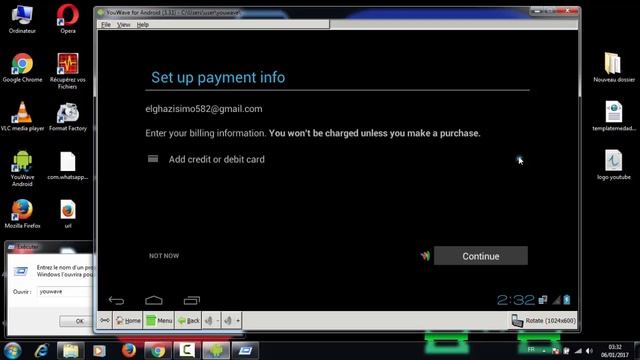Switch to YouWave Android taskbar button
The width and height of the screenshot is (640, 360).
click(216, 351)
